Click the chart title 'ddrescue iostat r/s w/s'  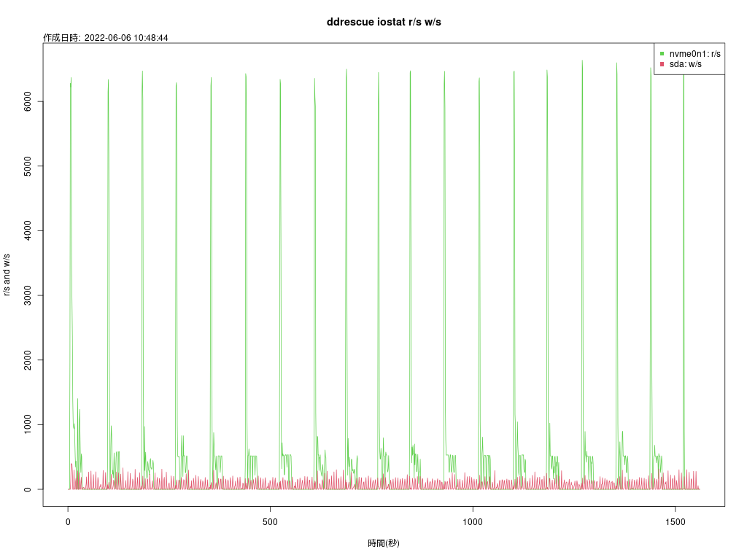pyautogui.click(x=384, y=23)
